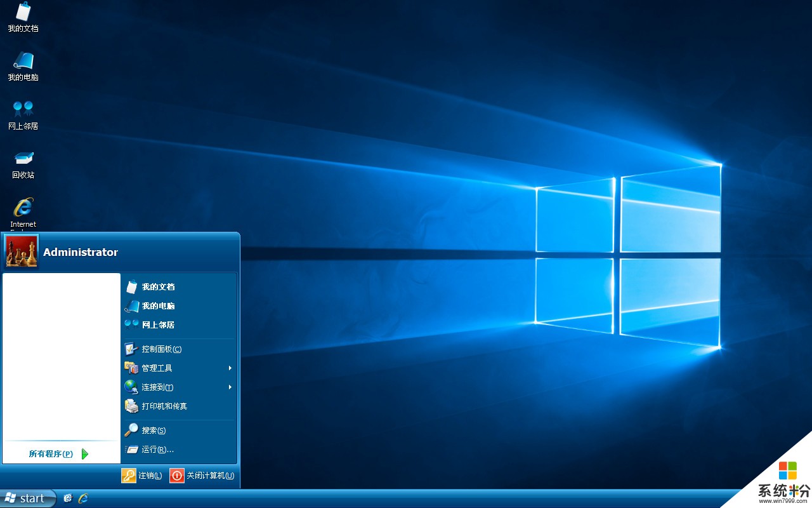Expand the 管理工具 submenu arrow

pyautogui.click(x=230, y=368)
